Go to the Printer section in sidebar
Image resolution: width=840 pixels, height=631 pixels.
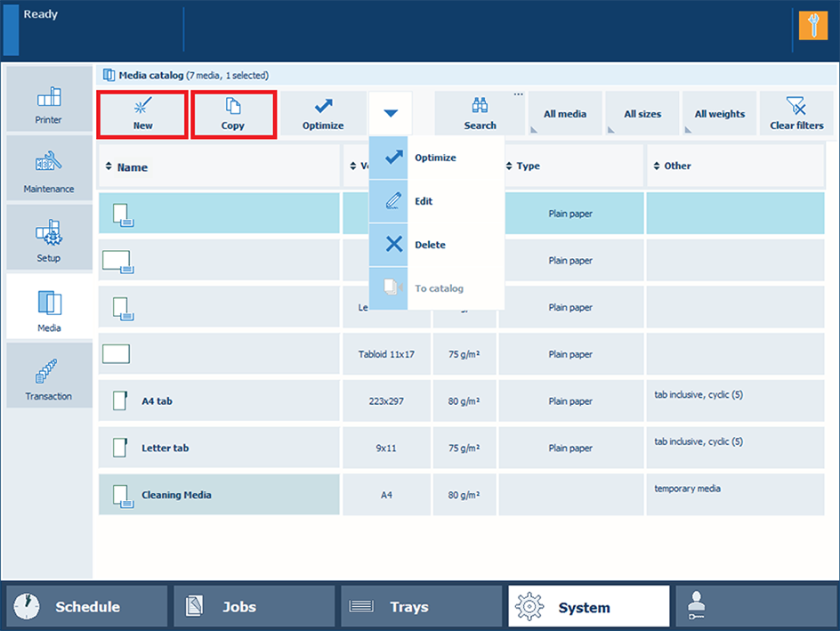click(49, 101)
